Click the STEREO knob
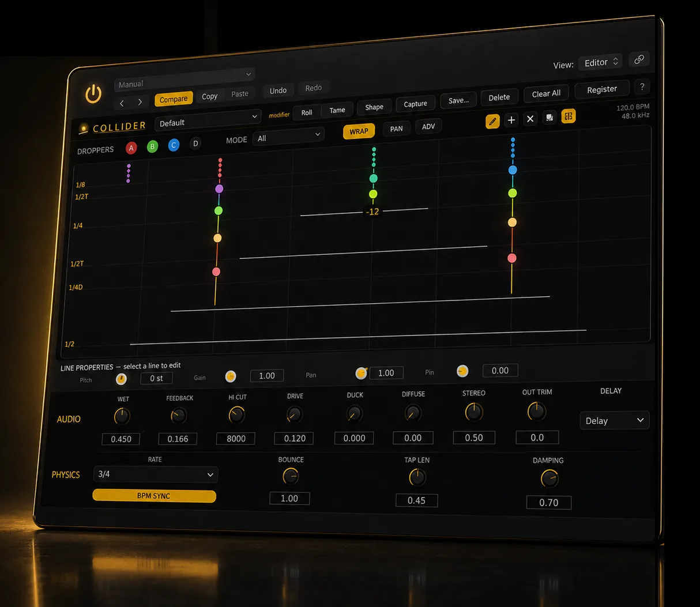This screenshot has height=607, width=700. (474, 412)
